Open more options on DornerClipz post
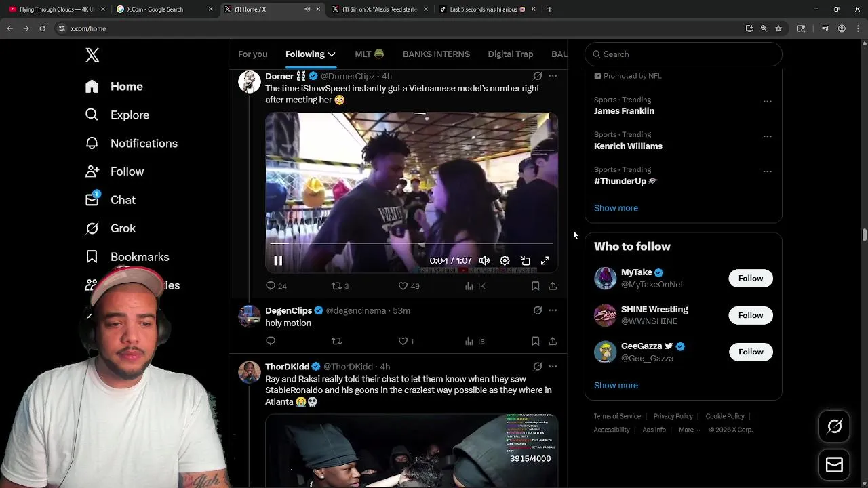Image resolution: width=868 pixels, height=488 pixels. tap(553, 76)
